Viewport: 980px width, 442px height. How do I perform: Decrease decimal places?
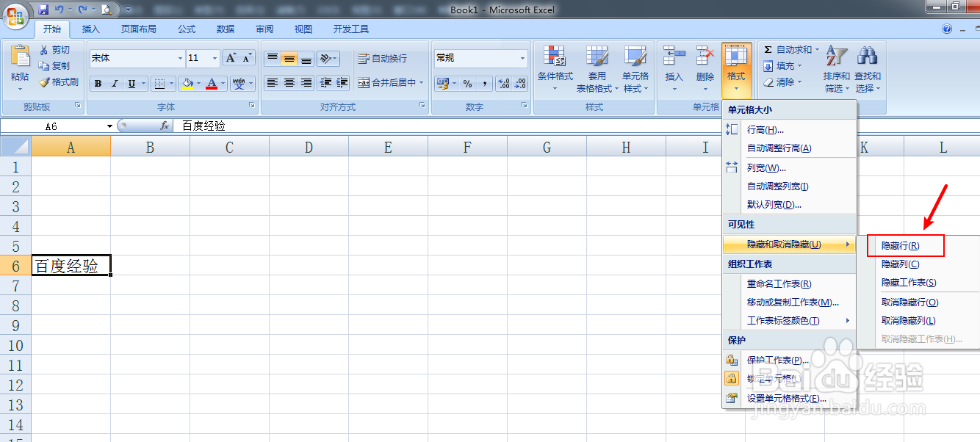tap(520, 84)
